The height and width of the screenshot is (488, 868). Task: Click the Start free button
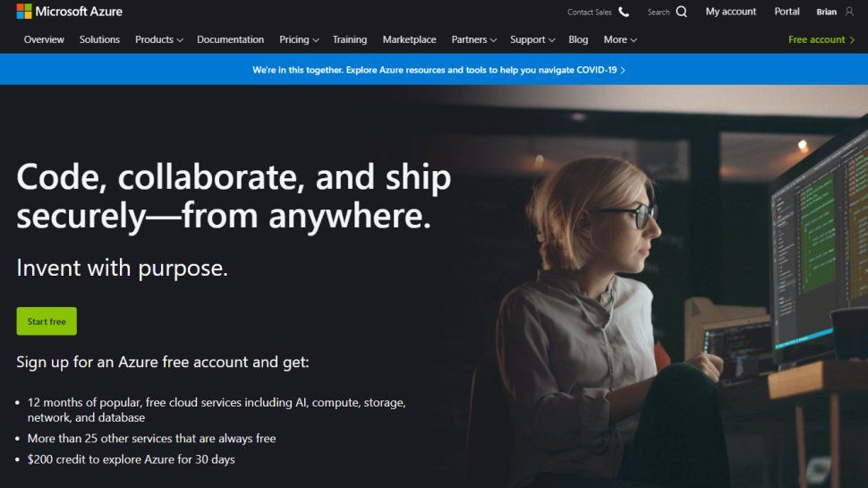tap(47, 321)
